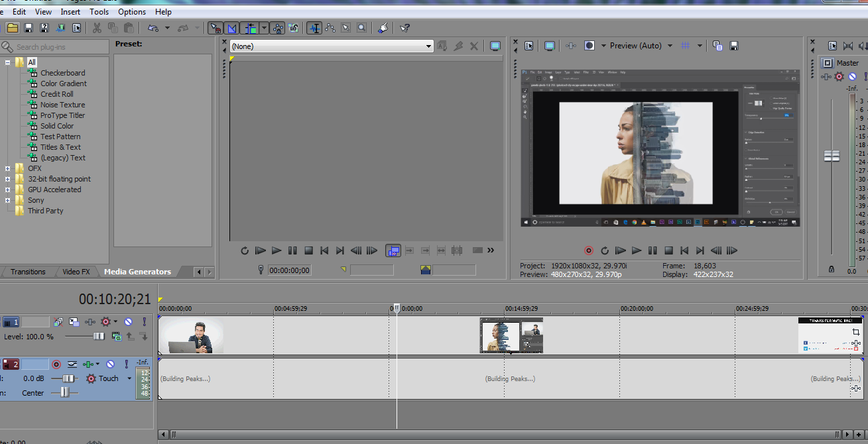Viewport: 868px width, 444px height.
Task: Click the What's This Help icon
Action: (404, 28)
